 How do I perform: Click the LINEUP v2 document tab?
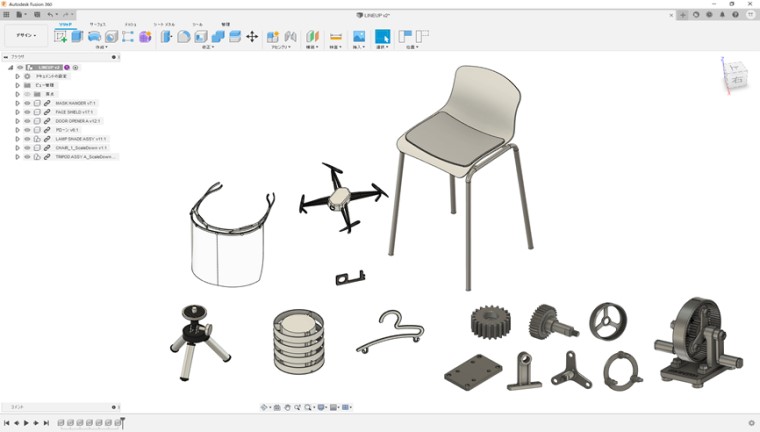click(379, 15)
